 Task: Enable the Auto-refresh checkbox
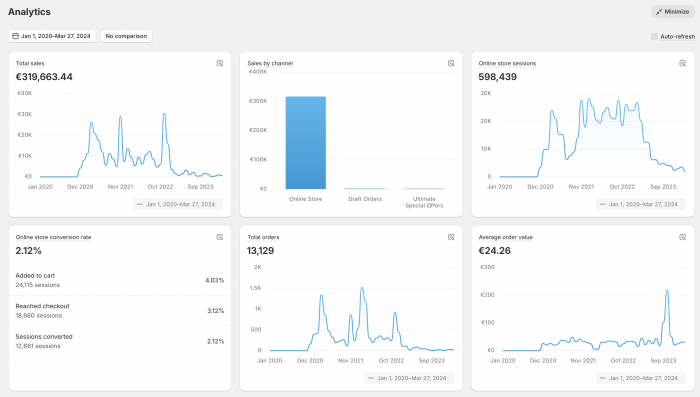click(x=654, y=37)
